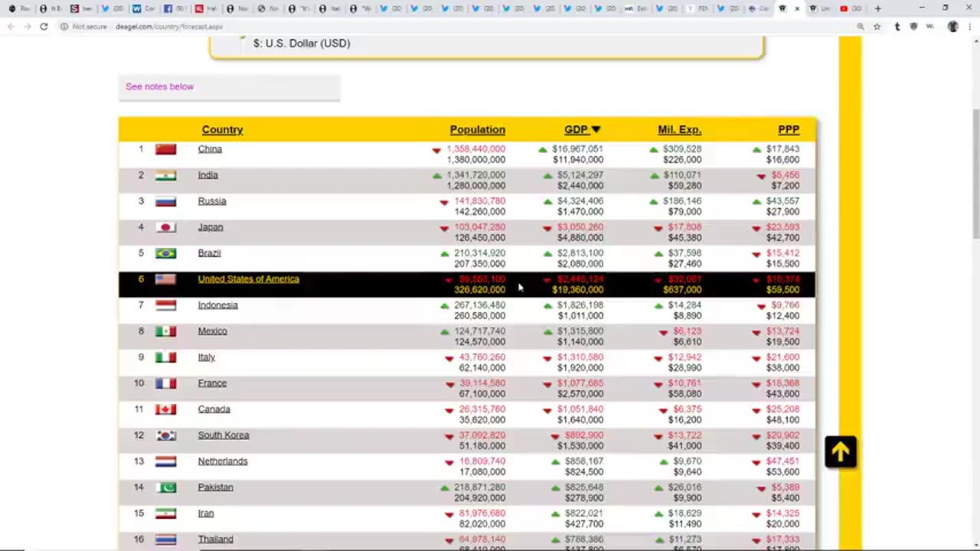Open the Italy country link
This screenshot has width=980, height=551.
tap(207, 357)
